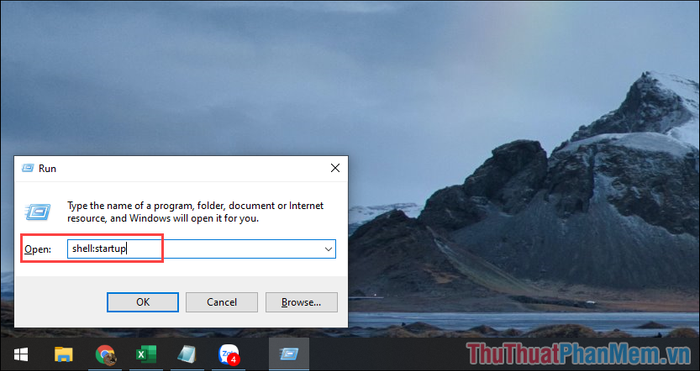Open File Explorer from the taskbar
Screen dimensions: 700x371
coord(63,354)
